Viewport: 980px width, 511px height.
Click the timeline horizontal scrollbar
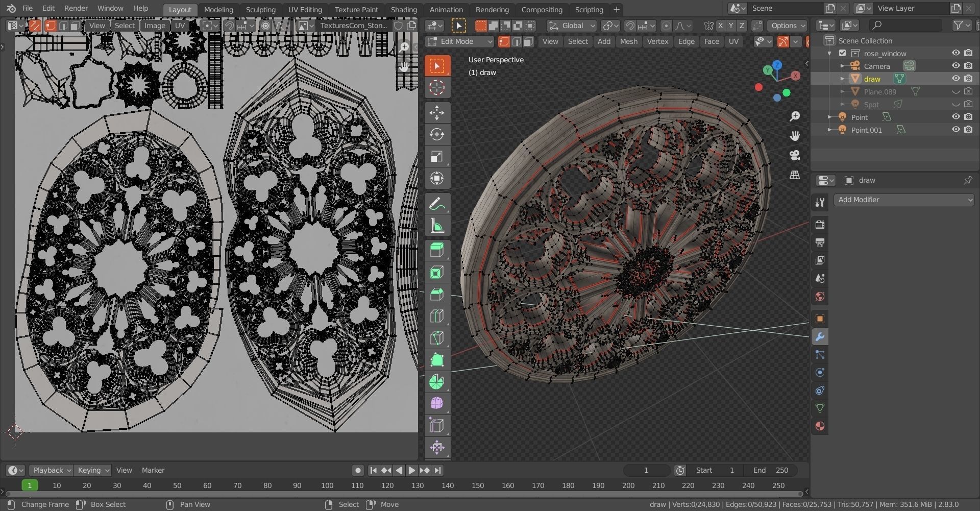tap(403, 494)
